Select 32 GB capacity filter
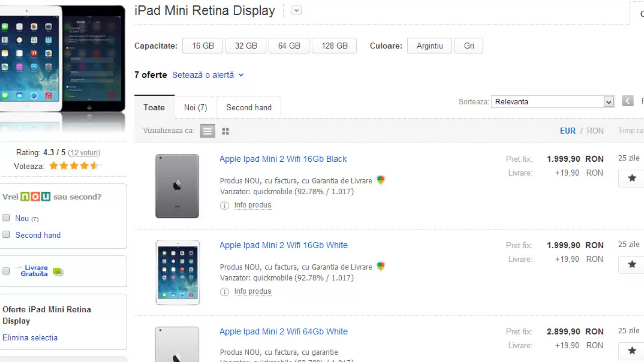Image resolution: width=644 pixels, height=362 pixels. [246, 46]
